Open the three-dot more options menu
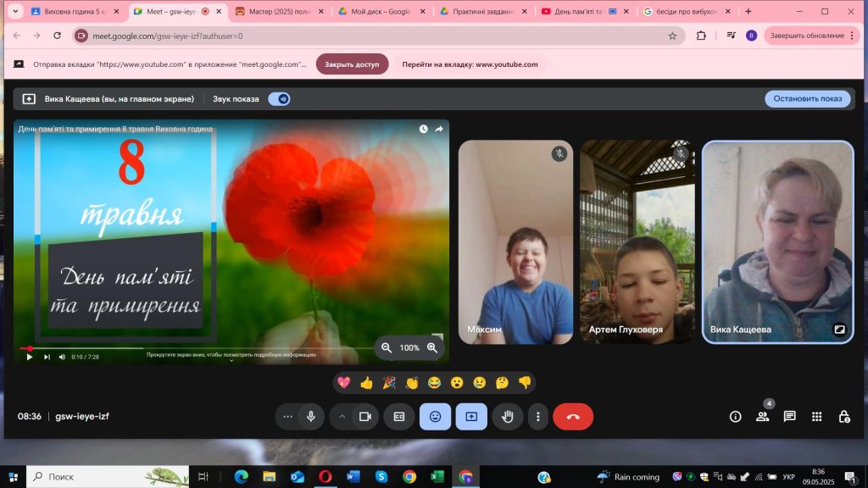This screenshot has width=868, height=488. coord(538,417)
